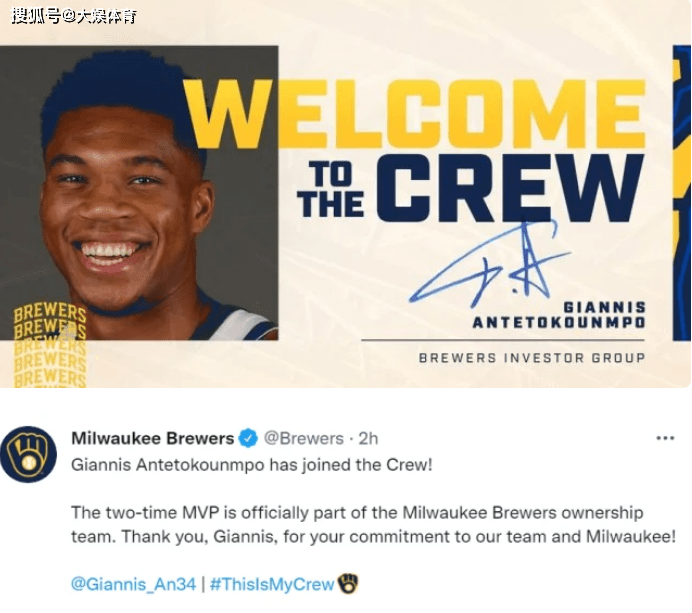Open the @Brewers handle link
Screen dimensions: 692x613
[x=304, y=438]
